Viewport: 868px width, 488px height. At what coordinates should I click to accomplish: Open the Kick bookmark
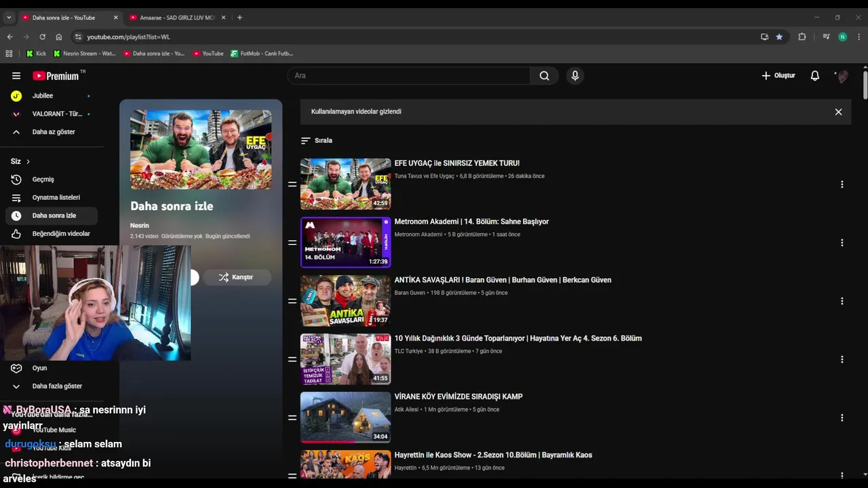tap(37, 54)
